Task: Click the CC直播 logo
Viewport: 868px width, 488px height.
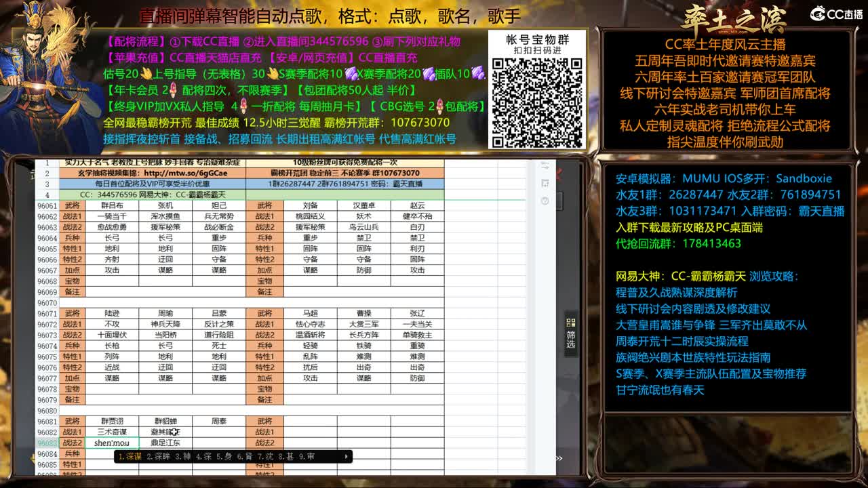Action: [836, 14]
